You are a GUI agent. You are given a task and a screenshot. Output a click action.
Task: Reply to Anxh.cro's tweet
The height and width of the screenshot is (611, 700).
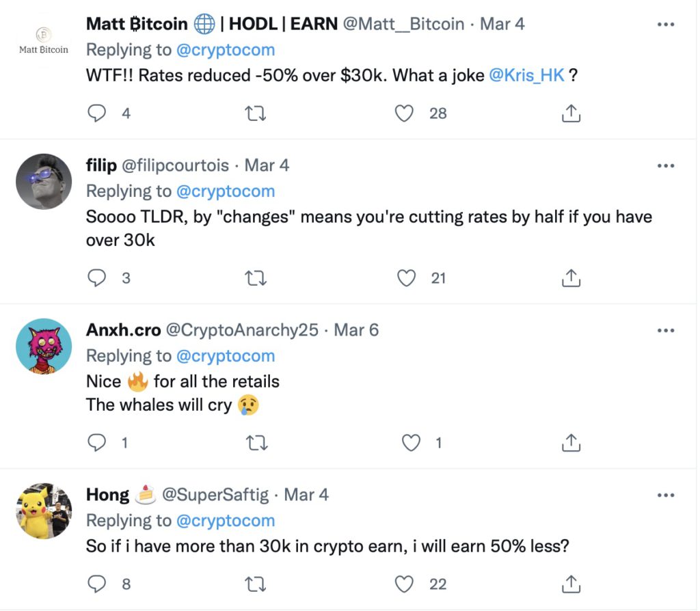tap(98, 442)
